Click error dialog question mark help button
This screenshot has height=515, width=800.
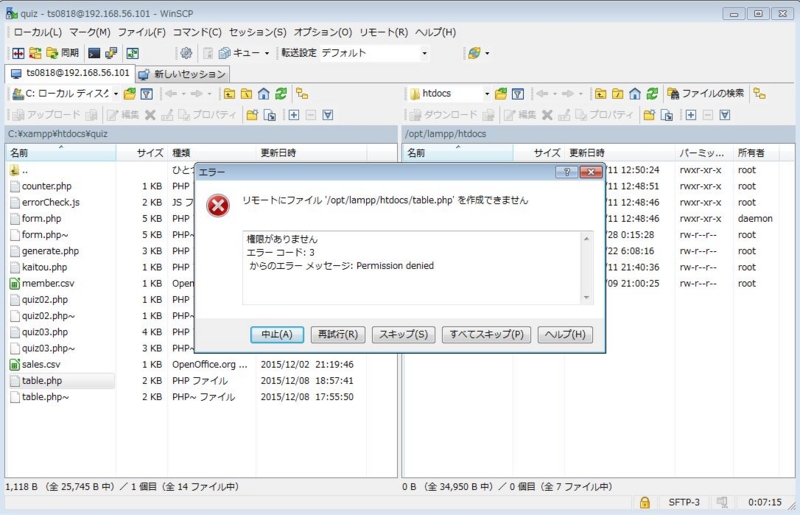click(566, 172)
